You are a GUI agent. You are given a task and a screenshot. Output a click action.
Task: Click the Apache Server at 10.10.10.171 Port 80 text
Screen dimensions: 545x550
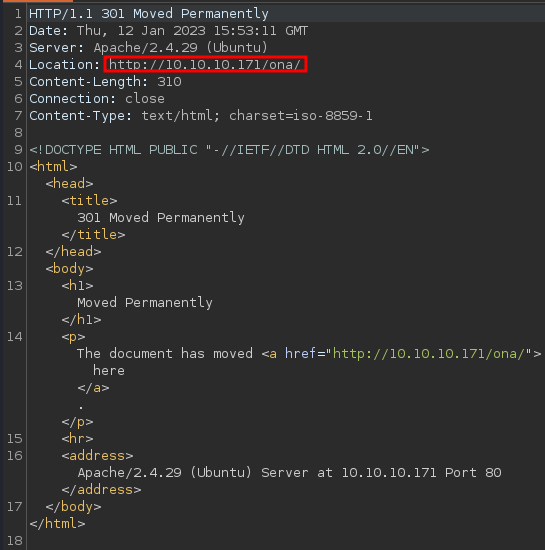(289, 473)
